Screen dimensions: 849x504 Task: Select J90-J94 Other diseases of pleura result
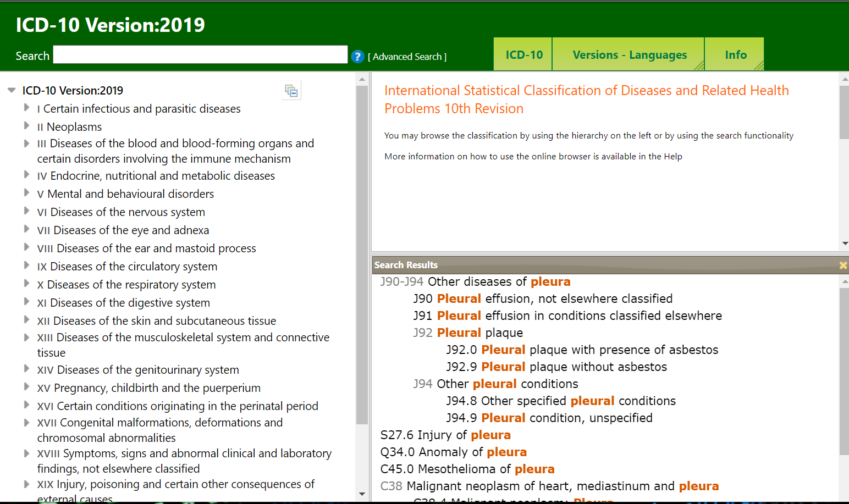[475, 281]
